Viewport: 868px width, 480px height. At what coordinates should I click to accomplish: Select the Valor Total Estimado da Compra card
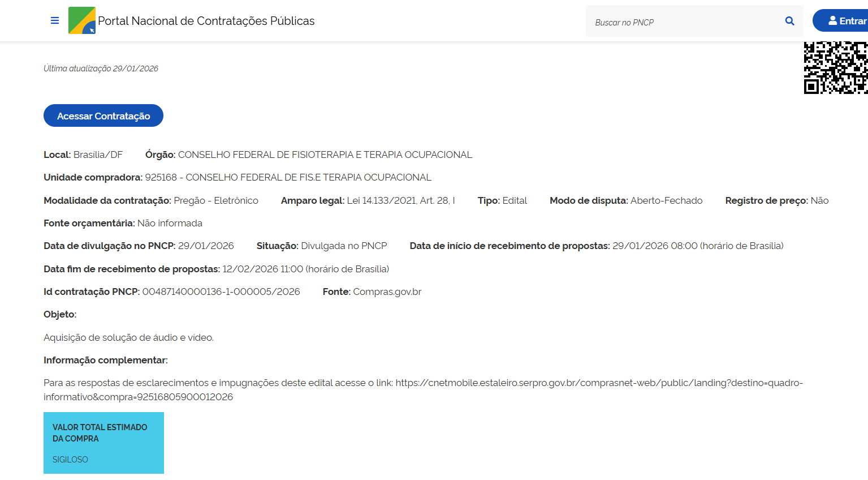(x=103, y=443)
